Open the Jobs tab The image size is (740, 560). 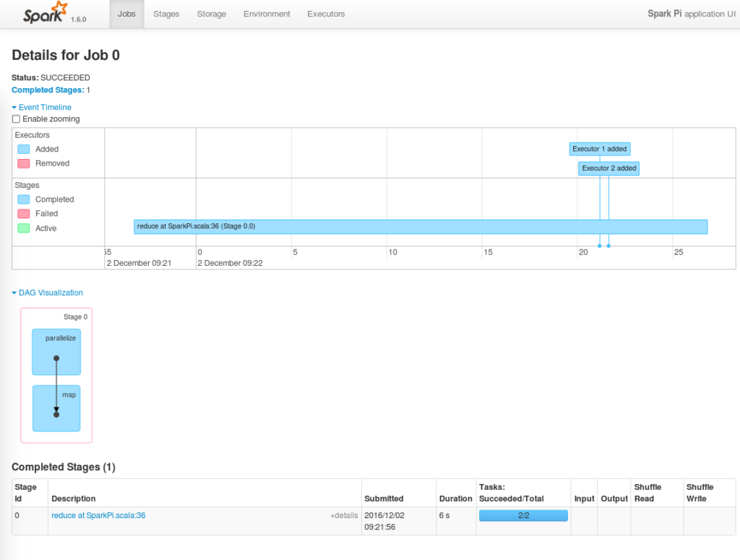coord(126,14)
